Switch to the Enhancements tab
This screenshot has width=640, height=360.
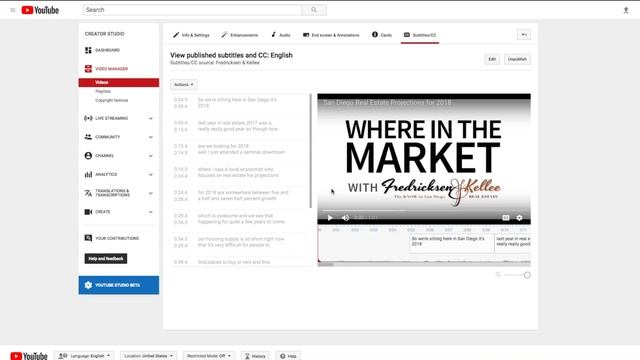click(x=240, y=35)
